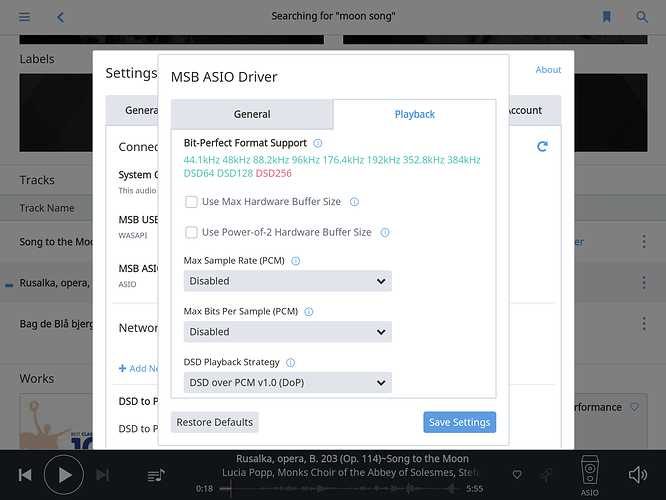Click the microphone icon in player bar
The width and height of the screenshot is (666, 500).
tap(546, 475)
